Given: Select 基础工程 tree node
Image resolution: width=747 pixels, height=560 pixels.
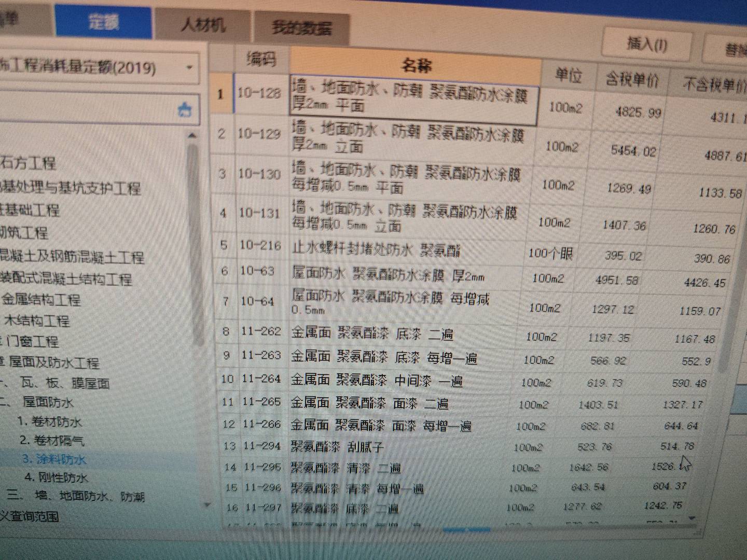Looking at the screenshot, I should tap(30, 210).
